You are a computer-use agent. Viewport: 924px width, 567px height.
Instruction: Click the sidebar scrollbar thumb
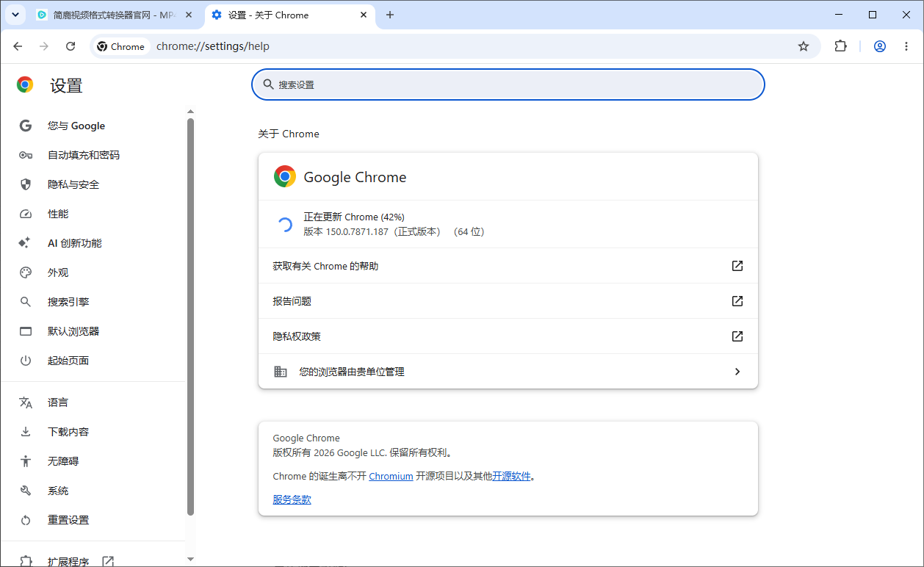[191, 316]
